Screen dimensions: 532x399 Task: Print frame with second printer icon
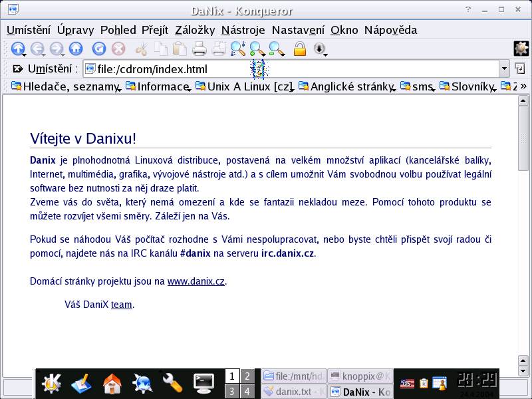click(219, 49)
